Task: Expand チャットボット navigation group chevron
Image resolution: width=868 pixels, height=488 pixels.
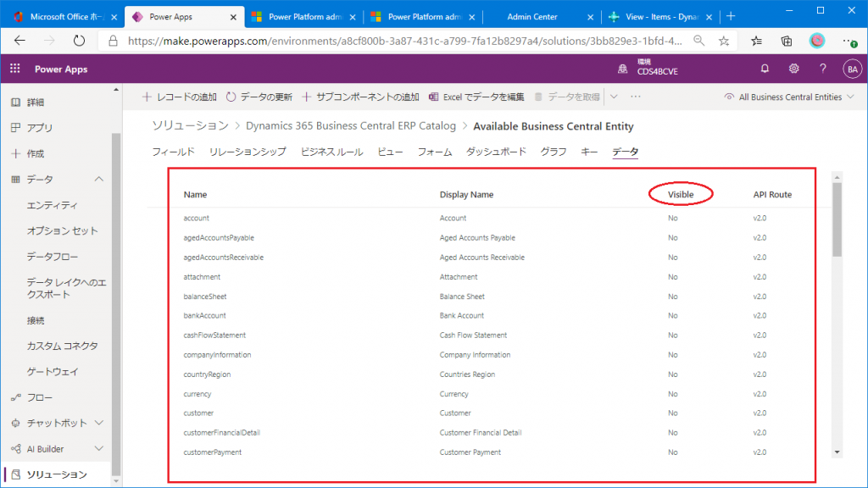Action: [x=98, y=423]
